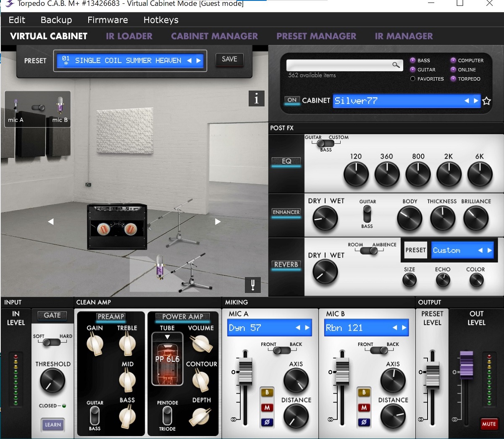Click the Mic B B blend button
Screen dimensions: 504x439
364,393
